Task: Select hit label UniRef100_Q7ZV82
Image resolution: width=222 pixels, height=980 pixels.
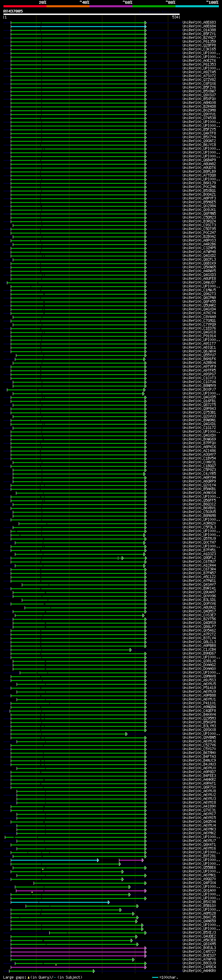Action: tap(199, 80)
